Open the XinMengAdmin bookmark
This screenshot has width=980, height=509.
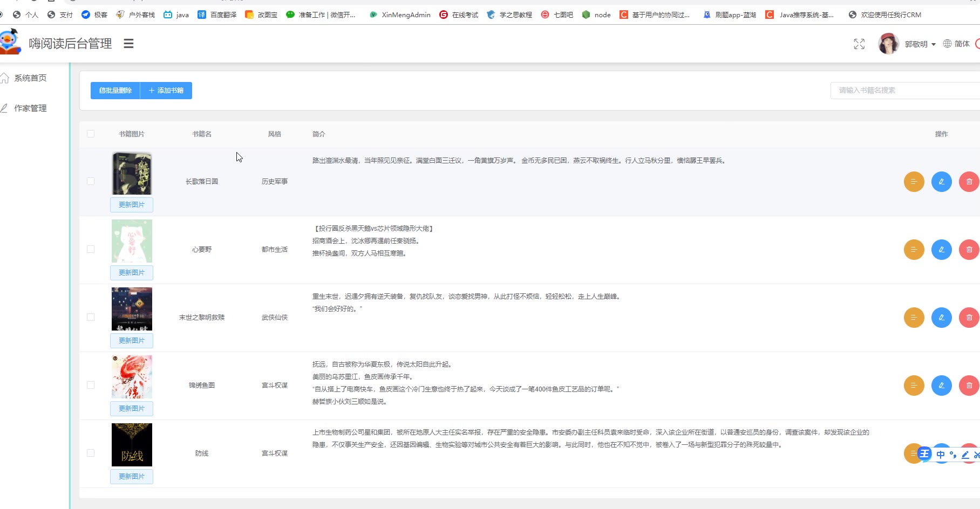tap(400, 15)
